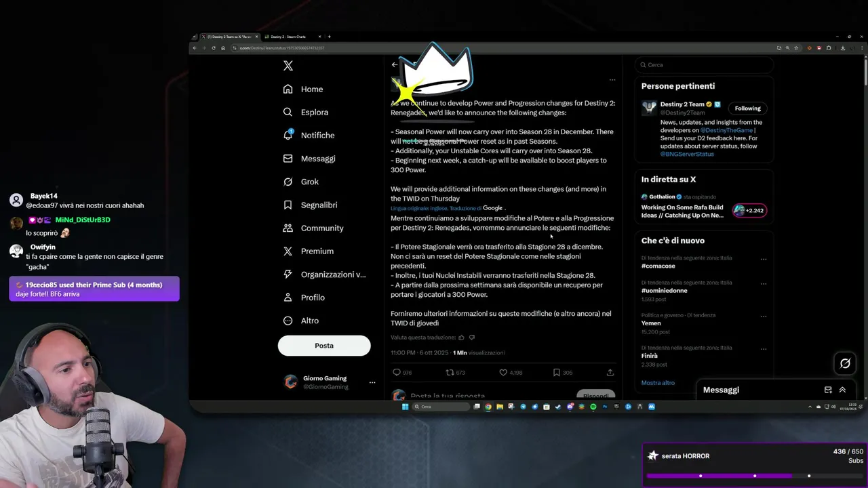This screenshot has height=488, width=868.
Task: Show hidden system tray icons
Action: (810, 407)
